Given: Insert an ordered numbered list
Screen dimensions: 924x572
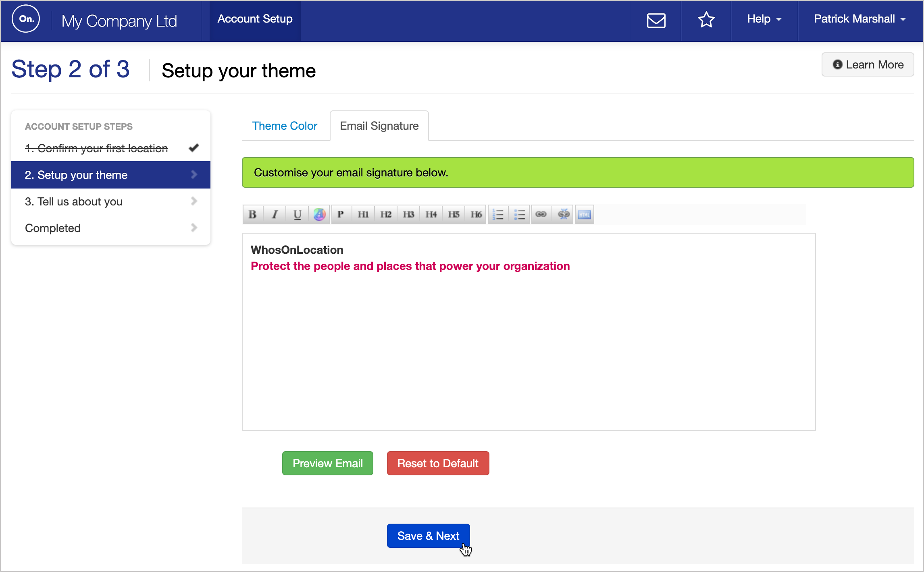Looking at the screenshot, I should coord(498,214).
